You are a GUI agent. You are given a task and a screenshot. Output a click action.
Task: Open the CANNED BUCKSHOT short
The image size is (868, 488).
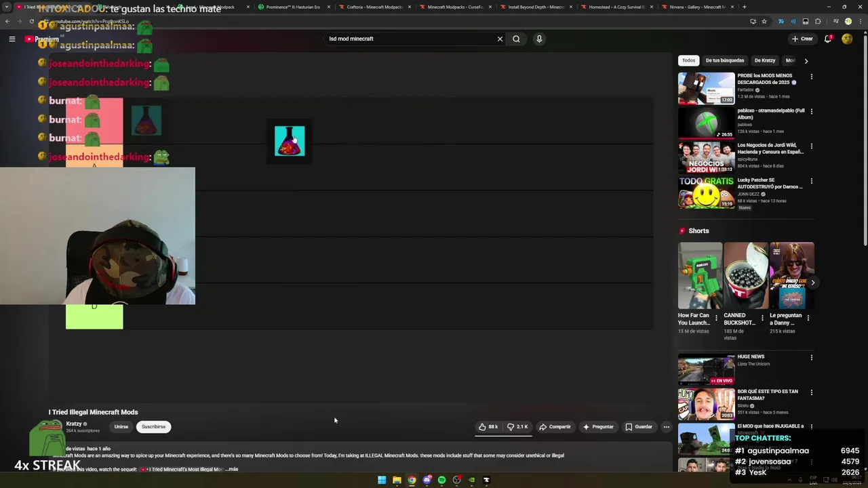(745, 275)
